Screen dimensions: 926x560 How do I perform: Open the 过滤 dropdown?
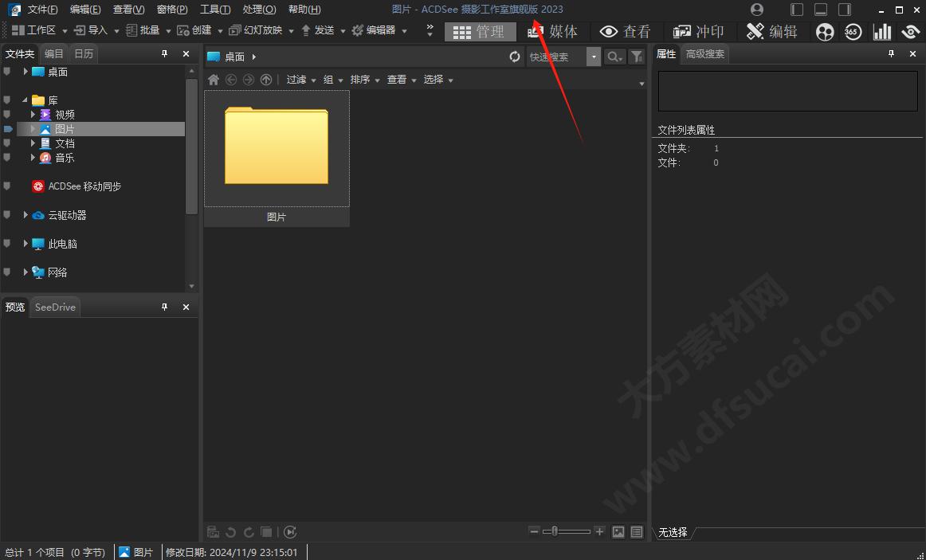(301, 80)
